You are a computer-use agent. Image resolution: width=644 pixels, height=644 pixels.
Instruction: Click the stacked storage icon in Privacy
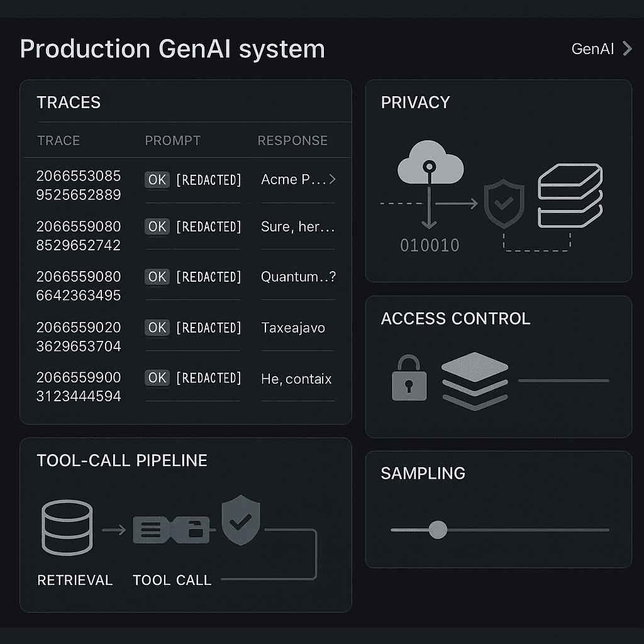[570, 196]
